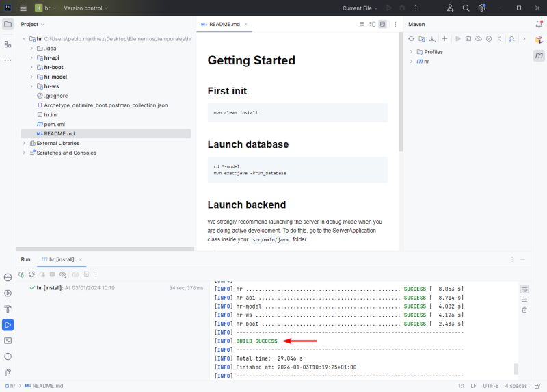Open the Git tool window icon

(x=8, y=372)
